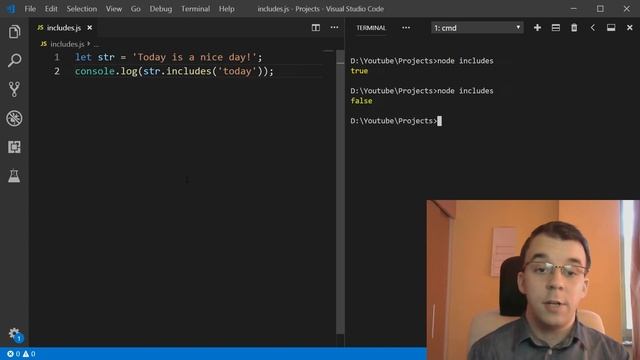Click the 'false' output in terminal
The height and width of the screenshot is (360, 640).
click(x=361, y=101)
